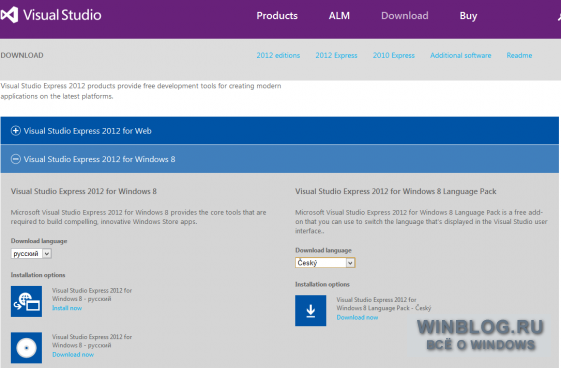Click the Language Pack Download language label
This screenshot has width=561, height=368.
click(x=323, y=250)
